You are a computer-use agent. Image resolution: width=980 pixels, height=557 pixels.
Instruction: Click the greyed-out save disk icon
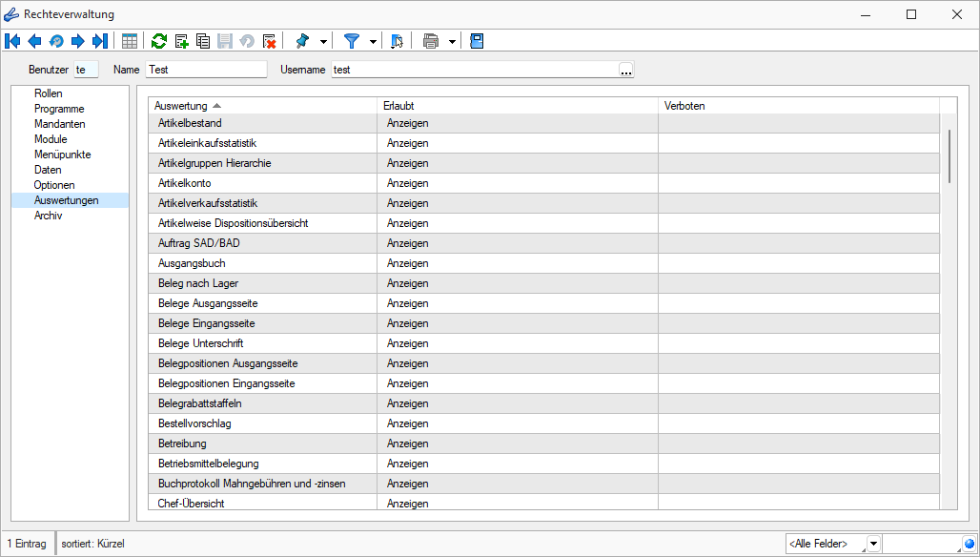tap(225, 41)
